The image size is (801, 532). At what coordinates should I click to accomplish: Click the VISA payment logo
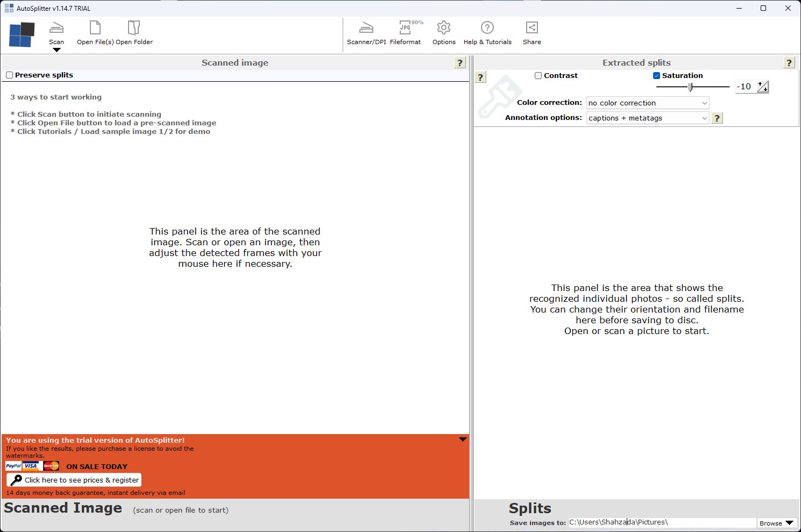click(x=31, y=466)
